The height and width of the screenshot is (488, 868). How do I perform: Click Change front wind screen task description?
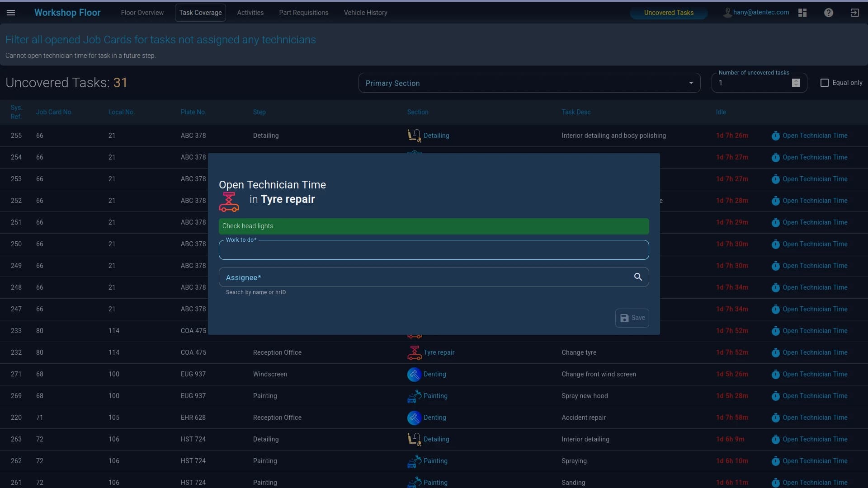tap(599, 374)
